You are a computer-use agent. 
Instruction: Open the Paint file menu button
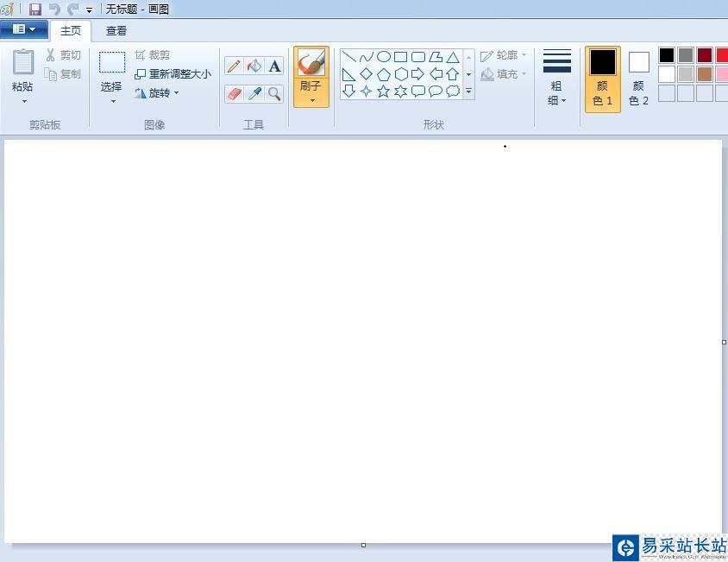24,29
